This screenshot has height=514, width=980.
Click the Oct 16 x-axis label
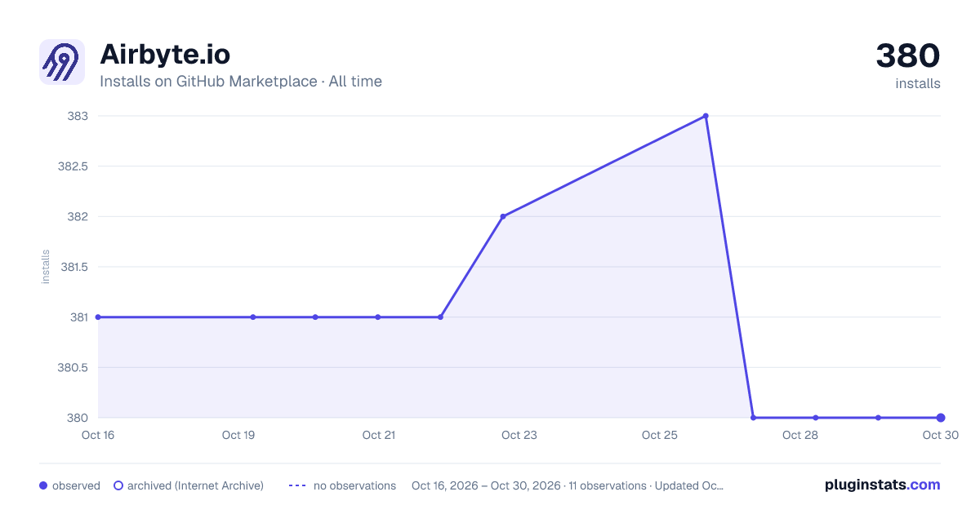pyautogui.click(x=98, y=435)
